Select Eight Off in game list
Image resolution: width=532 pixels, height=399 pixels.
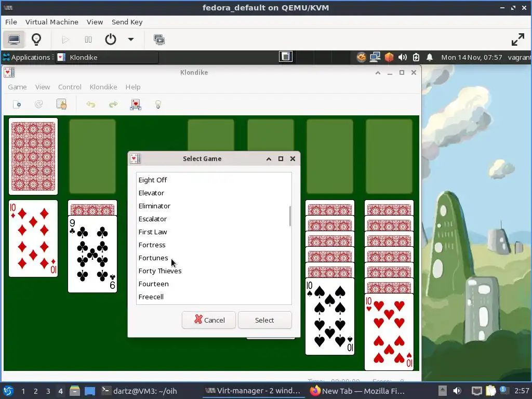click(x=214, y=180)
